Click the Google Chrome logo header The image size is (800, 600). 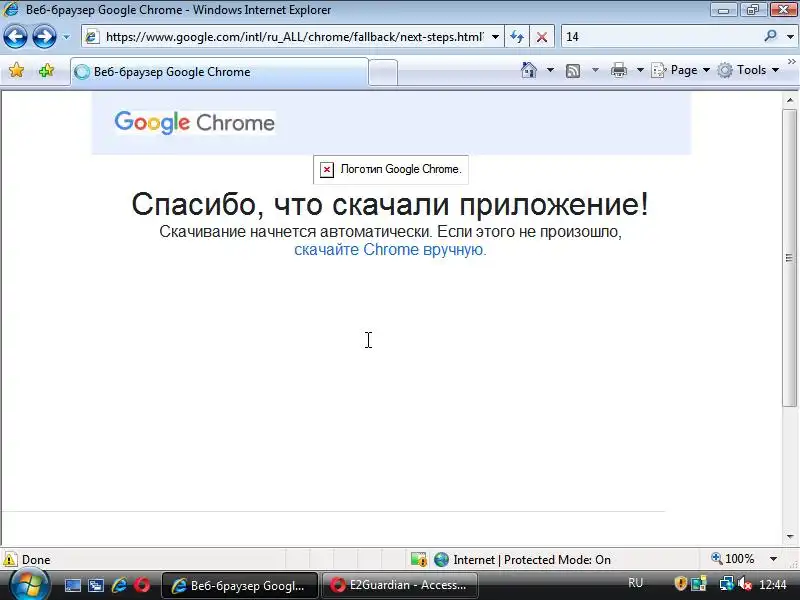click(x=195, y=122)
